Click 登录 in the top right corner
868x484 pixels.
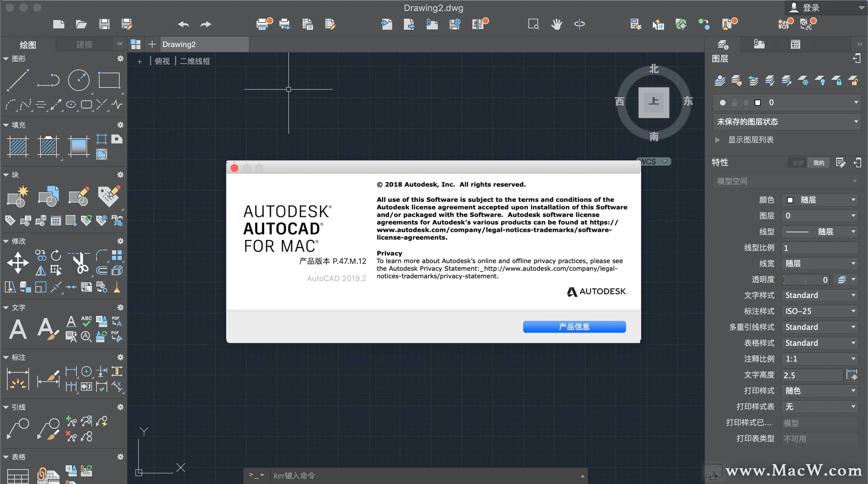[811, 7]
